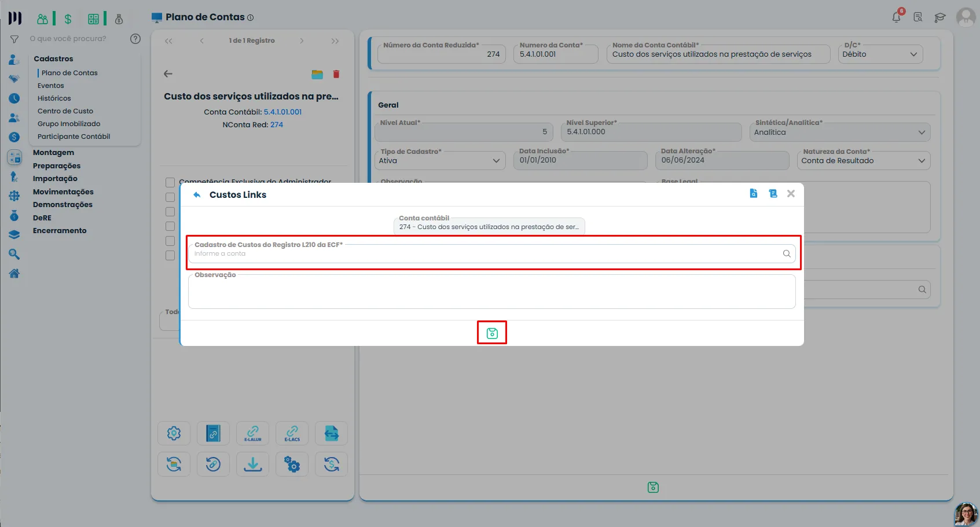Image resolution: width=980 pixels, height=527 pixels.
Task: Open Participante Contábil menu item
Action: pos(74,137)
